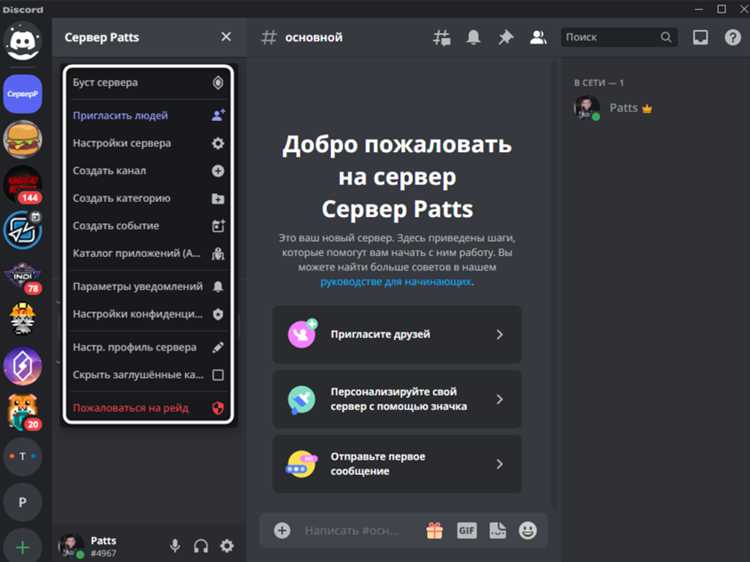Open emoji picker

[x=528, y=530]
